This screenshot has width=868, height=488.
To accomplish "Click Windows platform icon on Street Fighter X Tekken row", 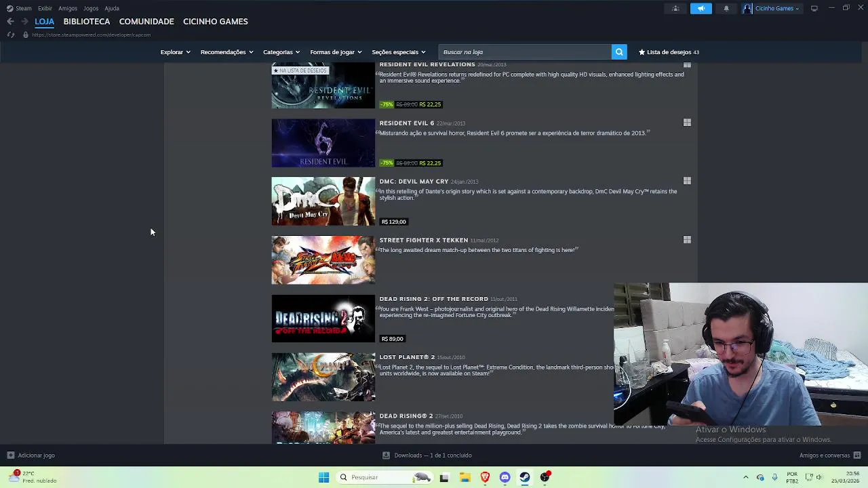I will (x=687, y=240).
